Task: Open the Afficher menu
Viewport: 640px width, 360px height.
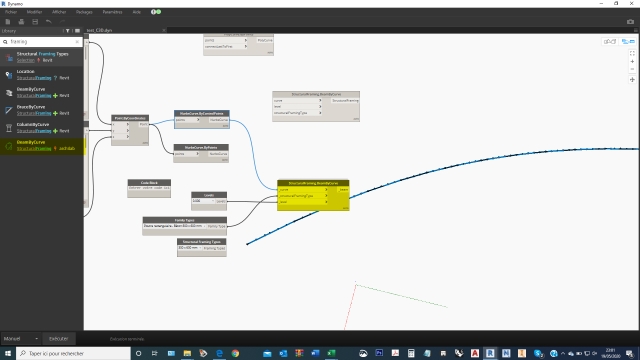Action: [x=59, y=12]
